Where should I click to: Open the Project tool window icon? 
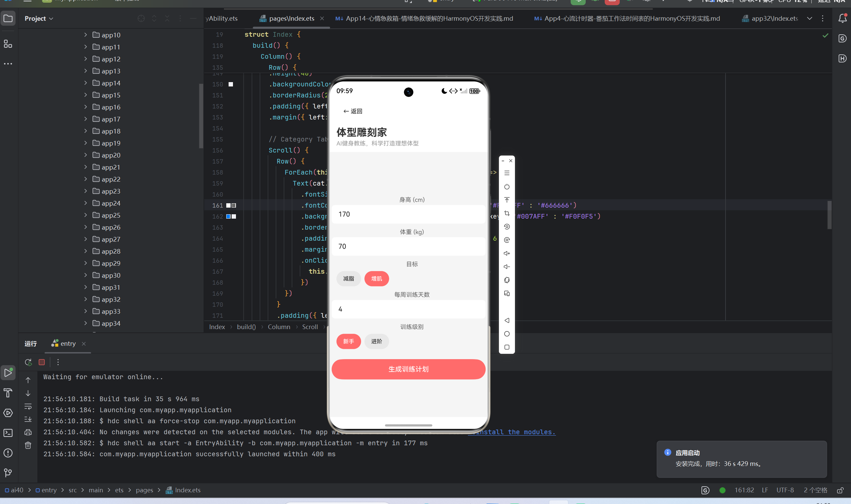coord(8,18)
